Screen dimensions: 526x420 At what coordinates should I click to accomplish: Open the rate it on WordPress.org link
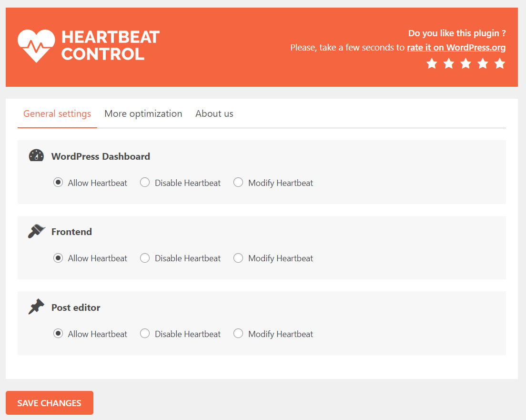point(455,47)
